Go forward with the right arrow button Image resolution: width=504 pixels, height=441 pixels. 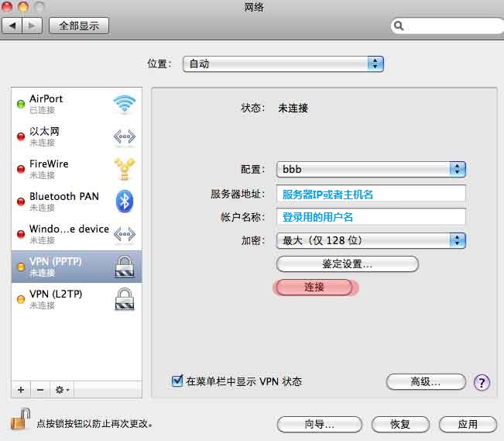tap(33, 26)
